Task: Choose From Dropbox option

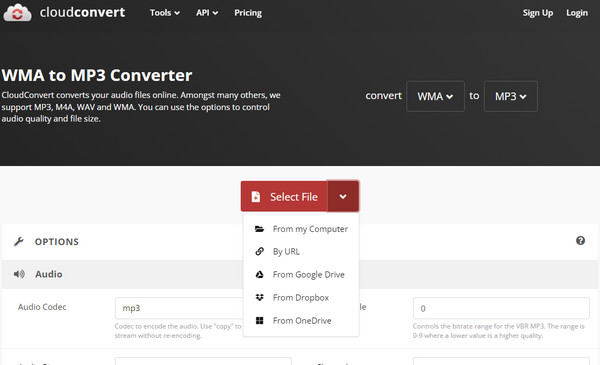Action: 301,297
